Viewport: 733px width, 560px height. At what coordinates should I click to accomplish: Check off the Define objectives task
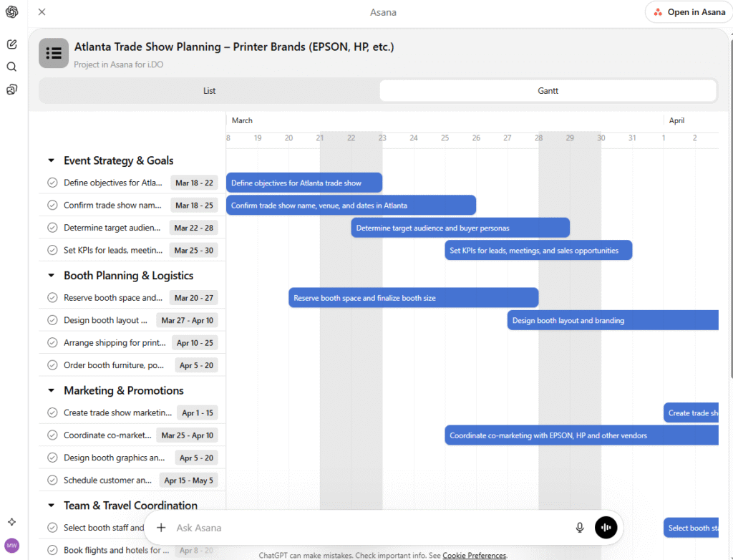[52, 183]
